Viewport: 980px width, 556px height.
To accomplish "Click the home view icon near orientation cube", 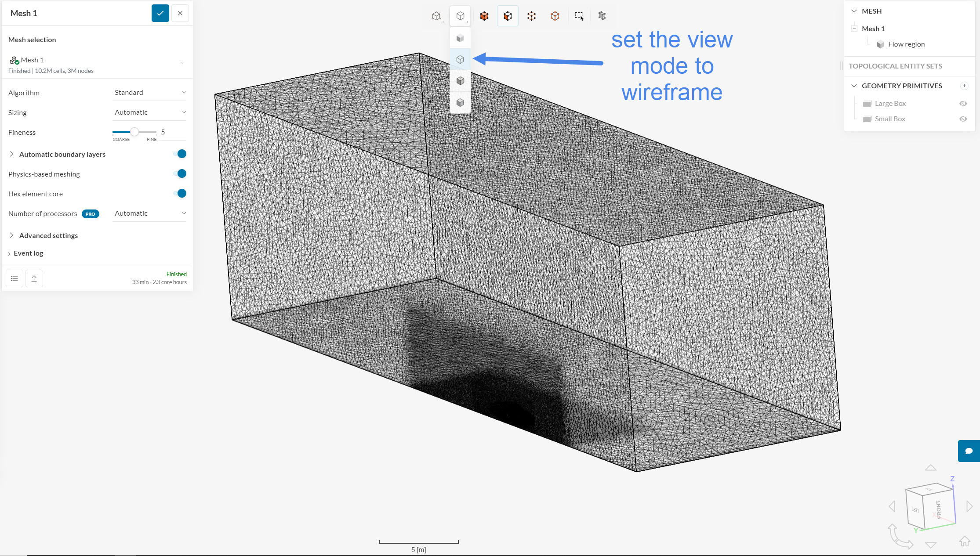I will click(x=965, y=541).
